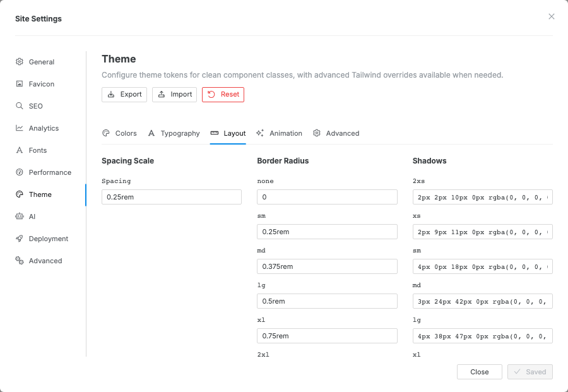Click the Border Radius heading
This screenshot has width=568, height=392.
(x=283, y=161)
